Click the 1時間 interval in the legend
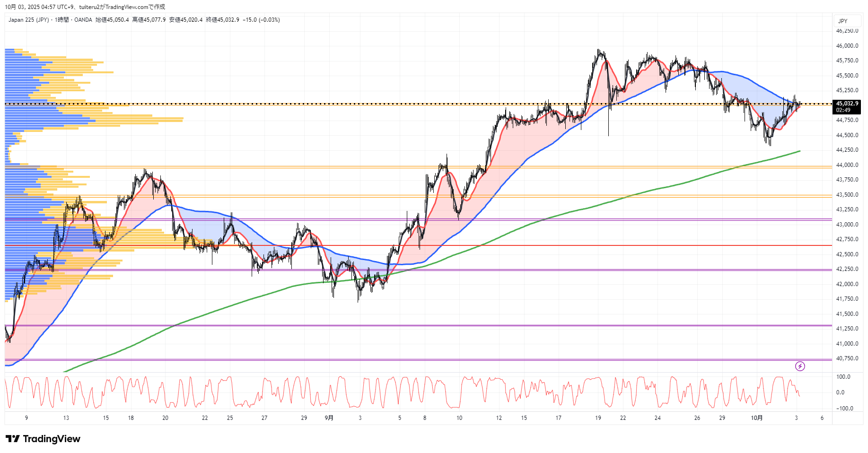 tap(61, 20)
